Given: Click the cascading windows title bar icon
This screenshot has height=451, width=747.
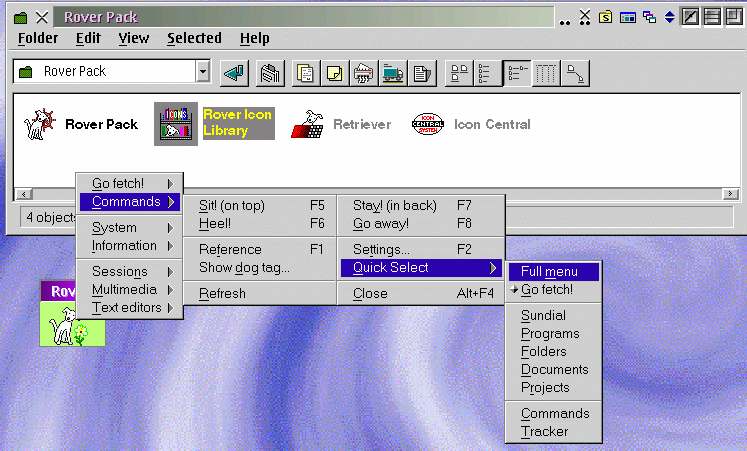Looking at the screenshot, I should tap(649, 18).
